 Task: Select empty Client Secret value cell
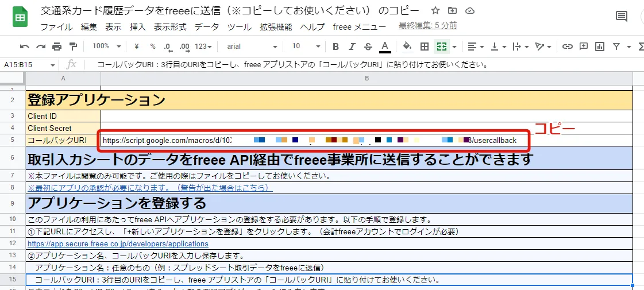click(367, 128)
